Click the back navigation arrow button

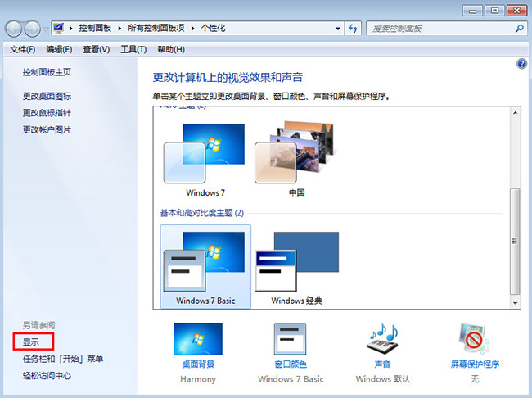pos(15,29)
